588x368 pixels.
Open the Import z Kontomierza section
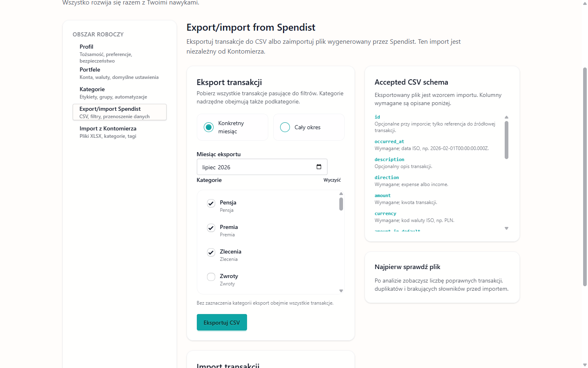pos(120,132)
